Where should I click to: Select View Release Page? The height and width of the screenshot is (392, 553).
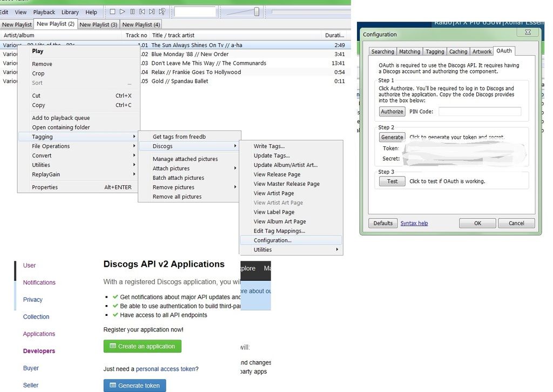(x=291, y=174)
